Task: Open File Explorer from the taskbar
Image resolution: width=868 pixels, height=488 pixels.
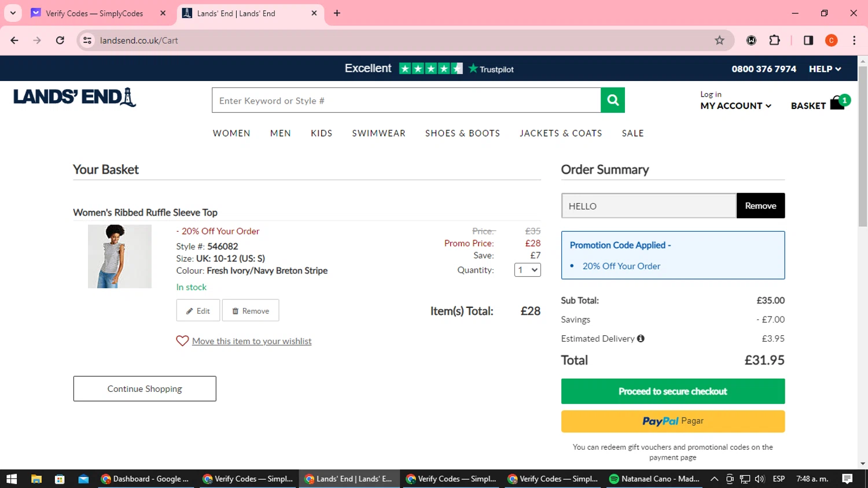Action: (x=36, y=479)
